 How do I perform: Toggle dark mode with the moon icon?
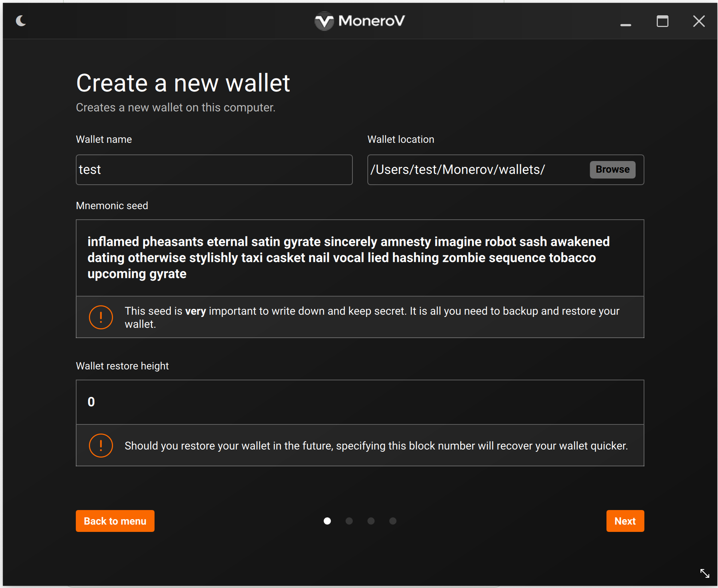coord(21,21)
